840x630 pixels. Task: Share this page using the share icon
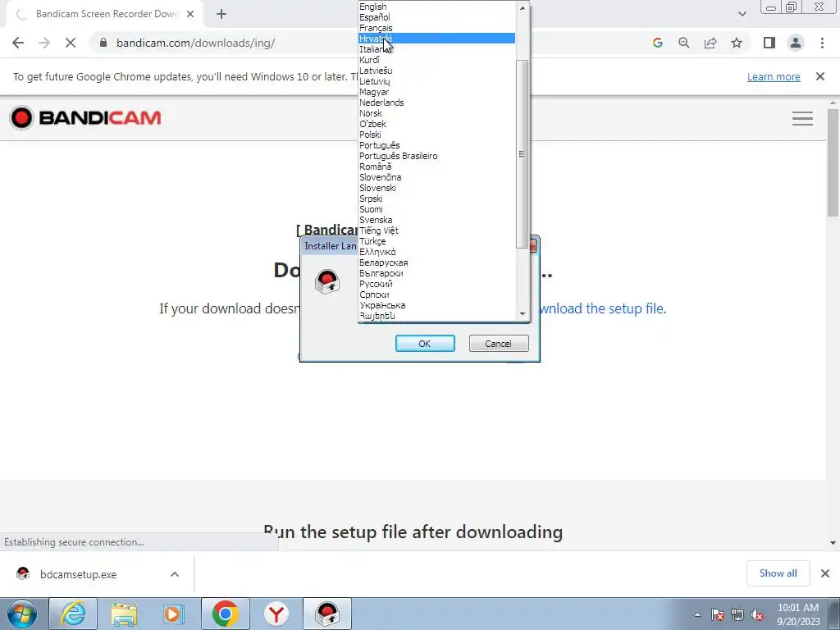(710, 43)
